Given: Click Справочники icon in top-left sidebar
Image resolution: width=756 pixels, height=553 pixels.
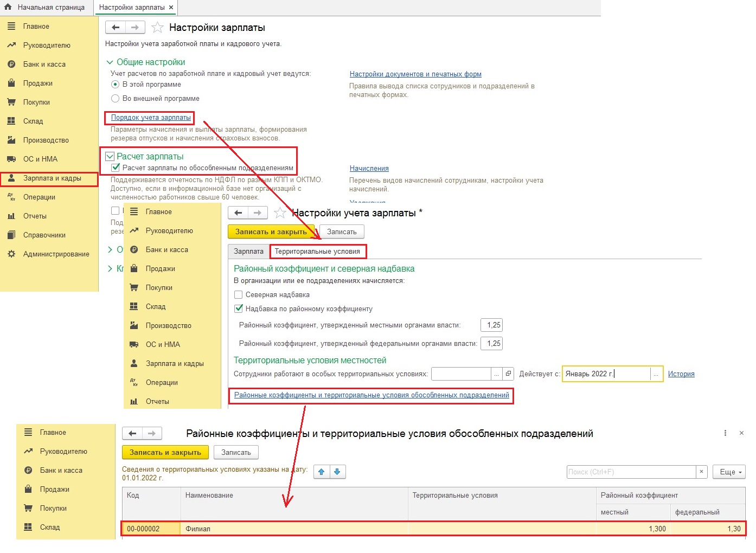Looking at the screenshot, I should tap(11, 235).
